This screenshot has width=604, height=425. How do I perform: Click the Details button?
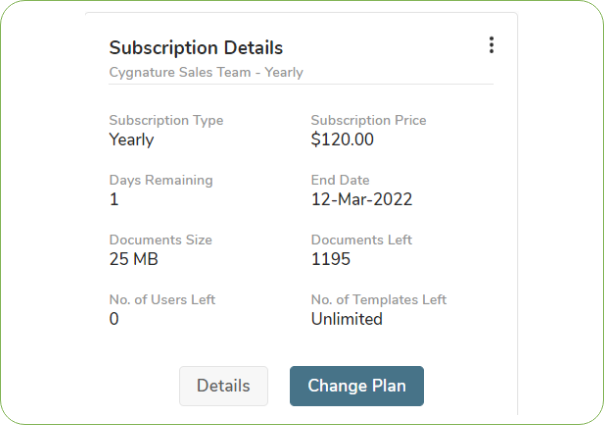[x=223, y=386]
